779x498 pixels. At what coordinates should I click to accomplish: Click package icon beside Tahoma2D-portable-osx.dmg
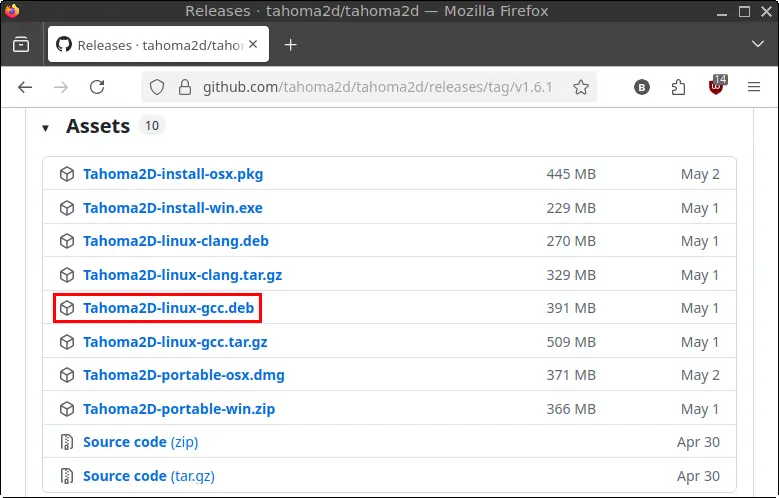pyautogui.click(x=67, y=375)
